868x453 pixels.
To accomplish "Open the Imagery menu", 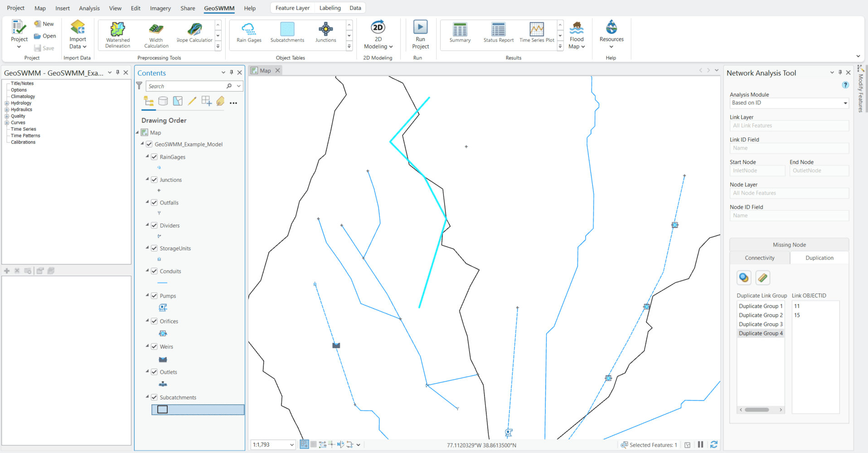I will 160,8.
